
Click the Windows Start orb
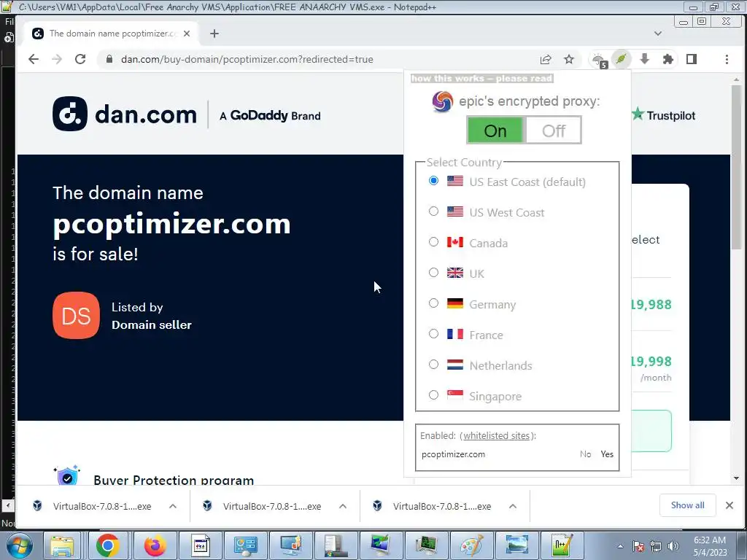tap(20, 545)
